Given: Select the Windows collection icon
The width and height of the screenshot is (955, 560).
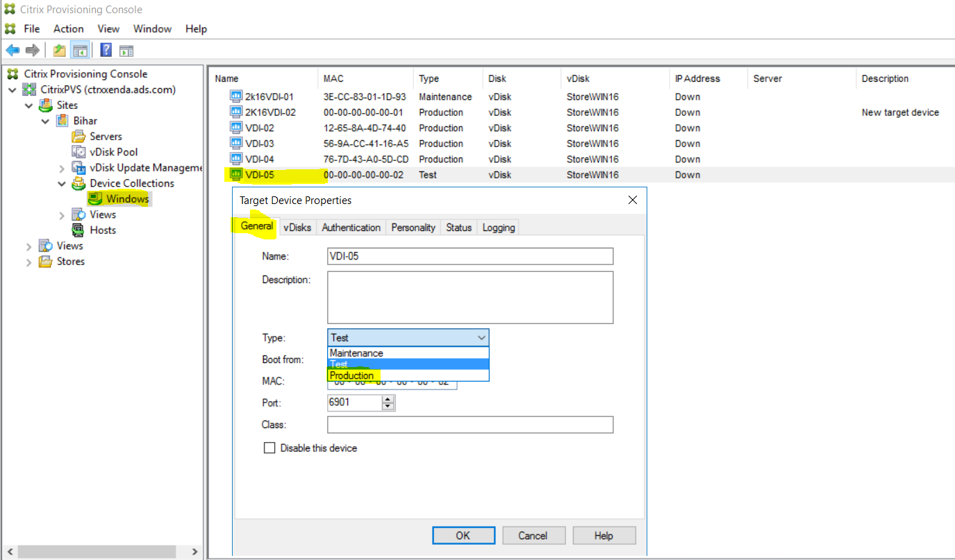Looking at the screenshot, I should (x=95, y=199).
